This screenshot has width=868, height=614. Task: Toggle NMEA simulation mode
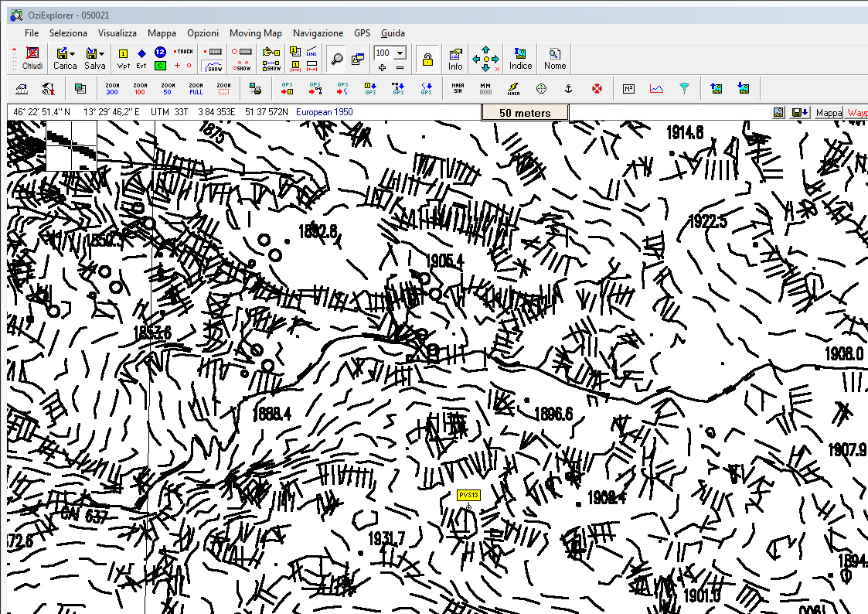point(458,89)
